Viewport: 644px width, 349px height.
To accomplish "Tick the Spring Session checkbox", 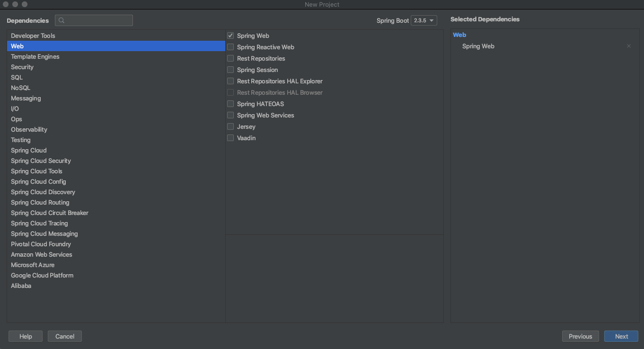I will [x=230, y=70].
